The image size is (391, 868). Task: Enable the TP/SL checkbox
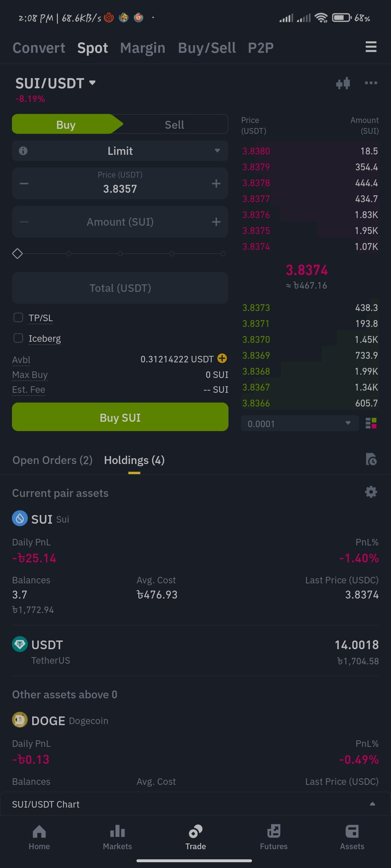(18, 318)
